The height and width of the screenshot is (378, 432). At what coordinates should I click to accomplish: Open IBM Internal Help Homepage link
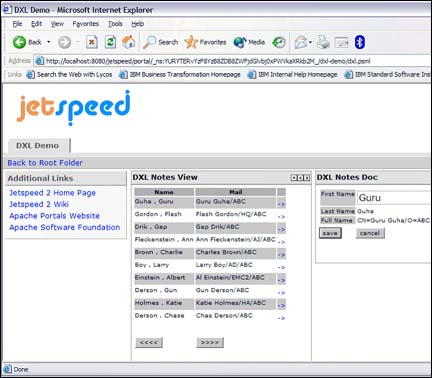pyautogui.click(x=293, y=74)
